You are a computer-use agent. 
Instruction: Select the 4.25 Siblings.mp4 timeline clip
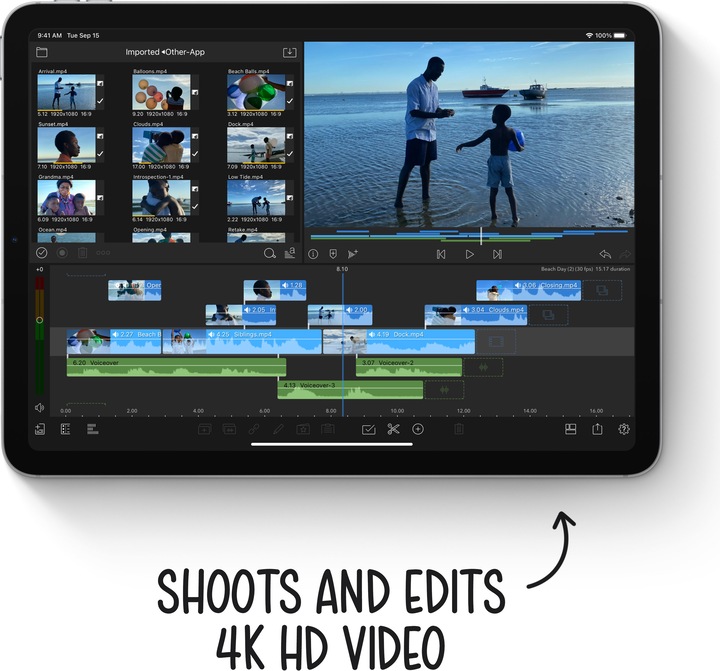(242, 342)
